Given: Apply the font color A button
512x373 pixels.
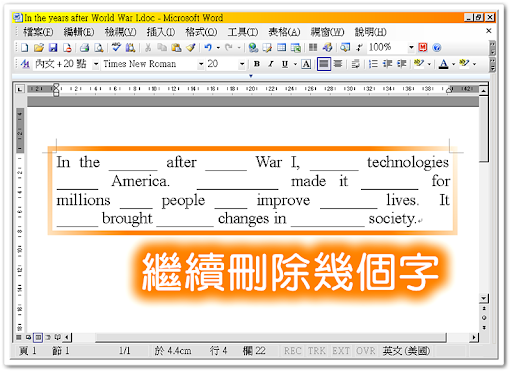Looking at the screenshot, I should tap(443, 64).
